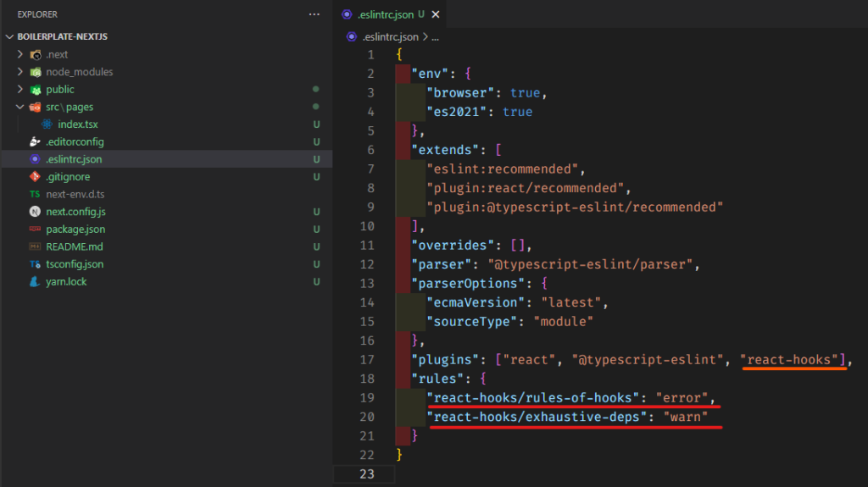Click the ESLint icon of .eslintrc.json in Explorer
The width and height of the screenshot is (868, 487).
35,159
